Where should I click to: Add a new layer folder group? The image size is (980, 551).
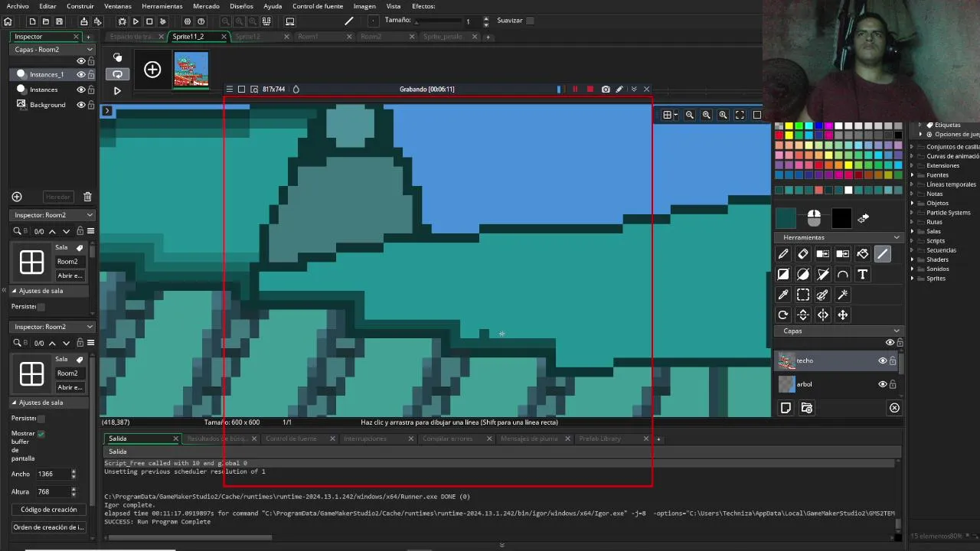click(x=806, y=408)
